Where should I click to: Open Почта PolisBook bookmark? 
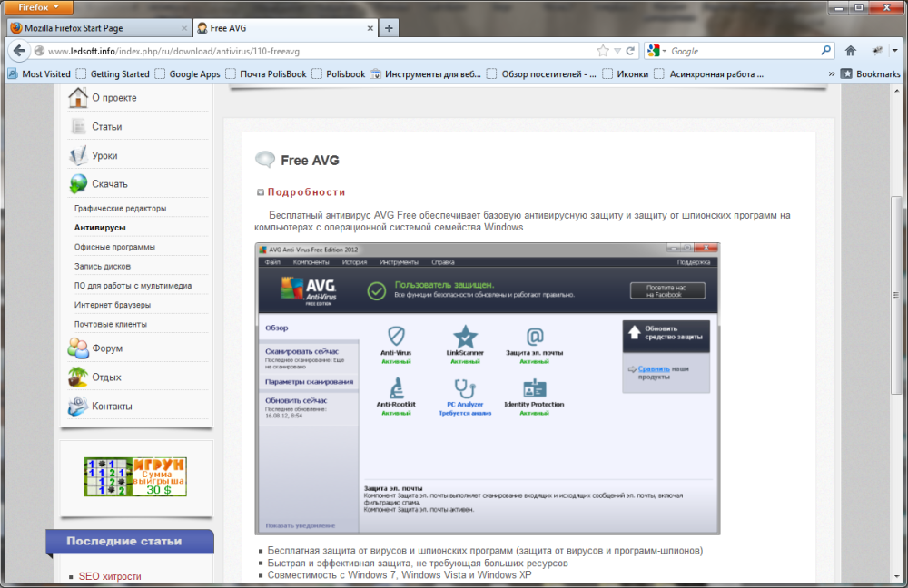tap(266, 74)
